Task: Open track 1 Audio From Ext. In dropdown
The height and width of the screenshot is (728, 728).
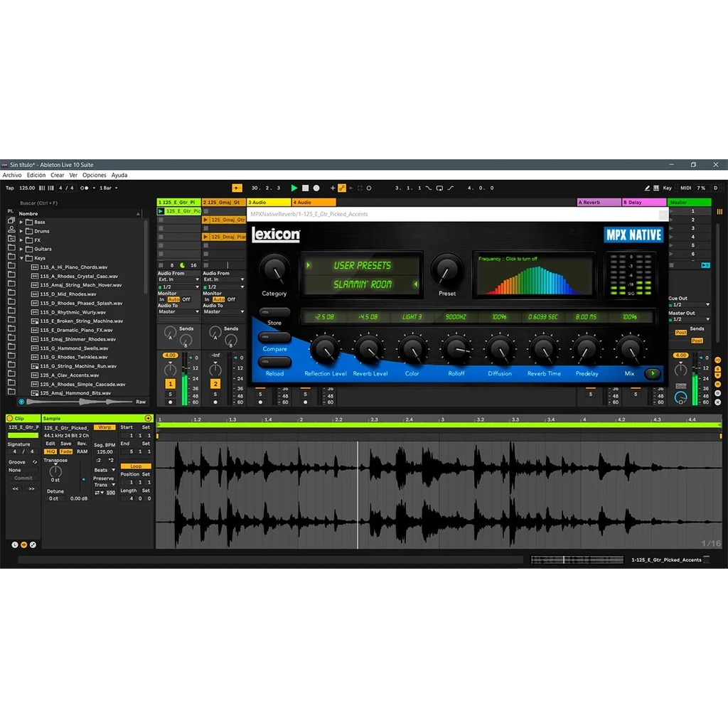Action: pyautogui.click(x=178, y=279)
